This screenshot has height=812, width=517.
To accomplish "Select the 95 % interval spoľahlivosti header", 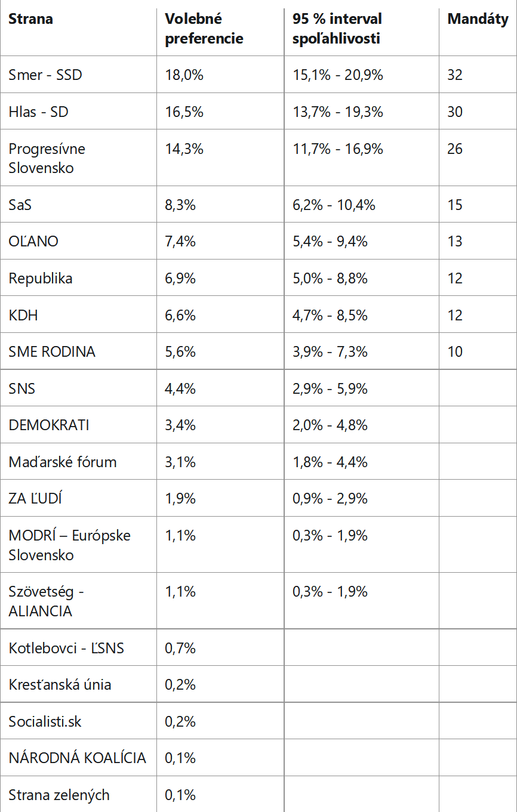I will (337, 29).
